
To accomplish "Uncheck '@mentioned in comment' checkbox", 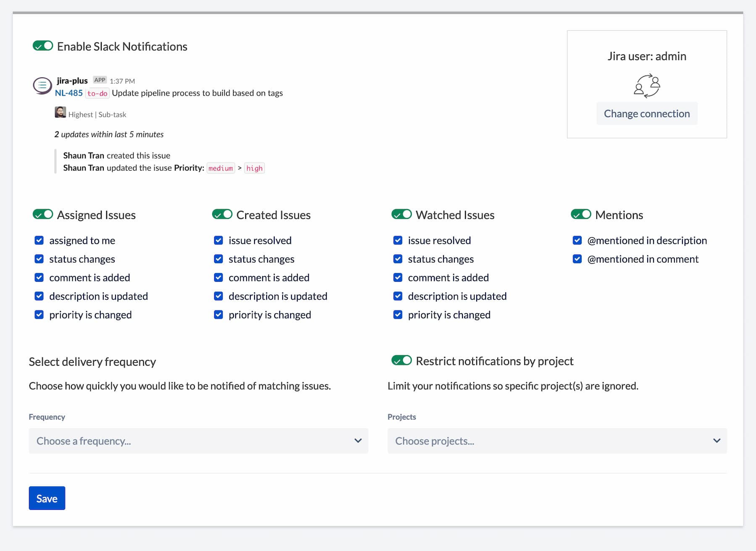I will click(577, 259).
